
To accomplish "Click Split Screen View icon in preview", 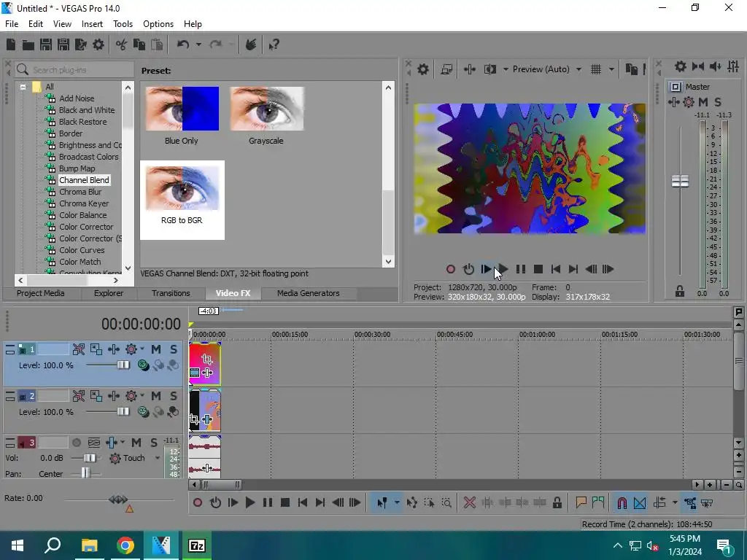I will 489,69.
